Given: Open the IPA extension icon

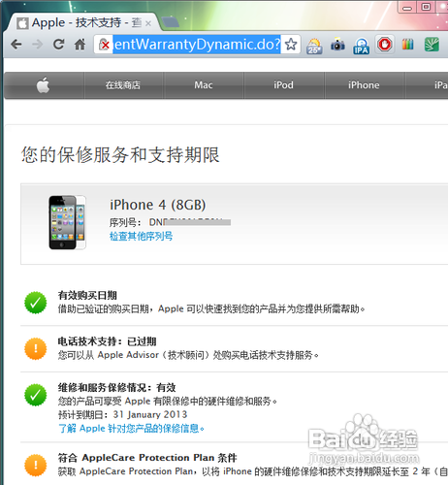Looking at the screenshot, I should [361, 46].
